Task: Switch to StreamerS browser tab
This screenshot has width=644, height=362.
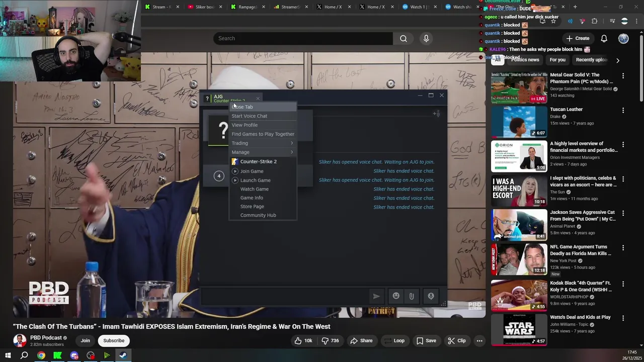Action: pos(290,7)
